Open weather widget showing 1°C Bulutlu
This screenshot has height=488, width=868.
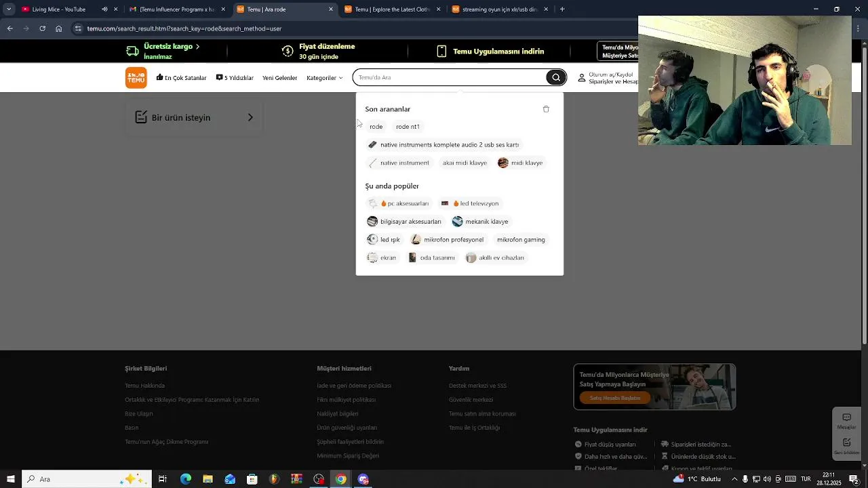coord(696,479)
